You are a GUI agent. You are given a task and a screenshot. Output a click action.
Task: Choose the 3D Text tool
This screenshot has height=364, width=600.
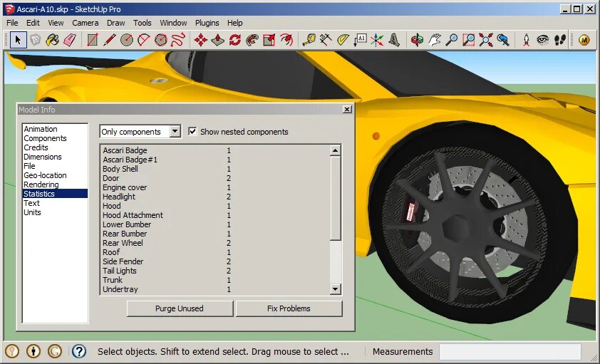[394, 40]
